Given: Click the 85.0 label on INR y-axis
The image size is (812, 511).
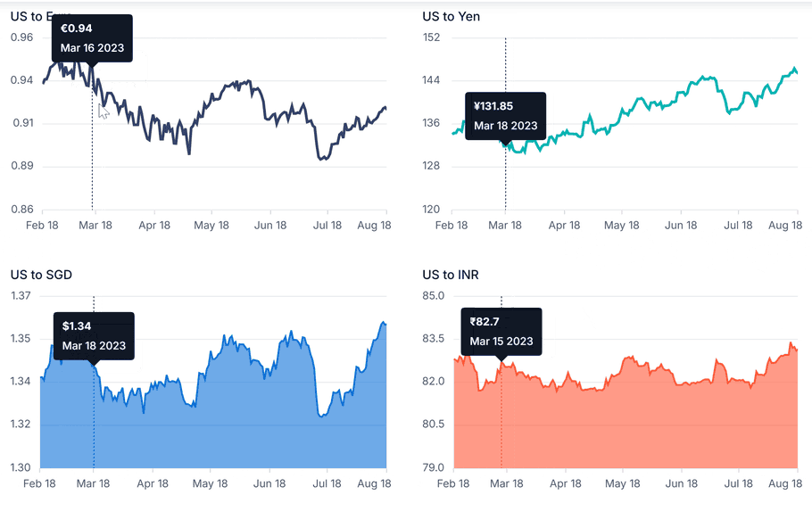Looking at the screenshot, I should click(x=434, y=295).
